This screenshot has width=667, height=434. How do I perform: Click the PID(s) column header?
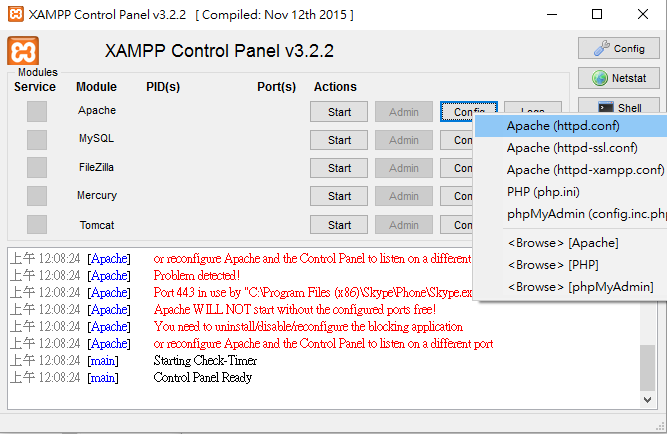click(163, 87)
